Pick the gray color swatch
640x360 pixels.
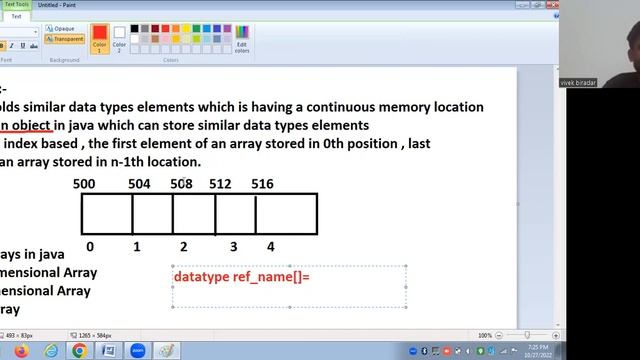144,29
